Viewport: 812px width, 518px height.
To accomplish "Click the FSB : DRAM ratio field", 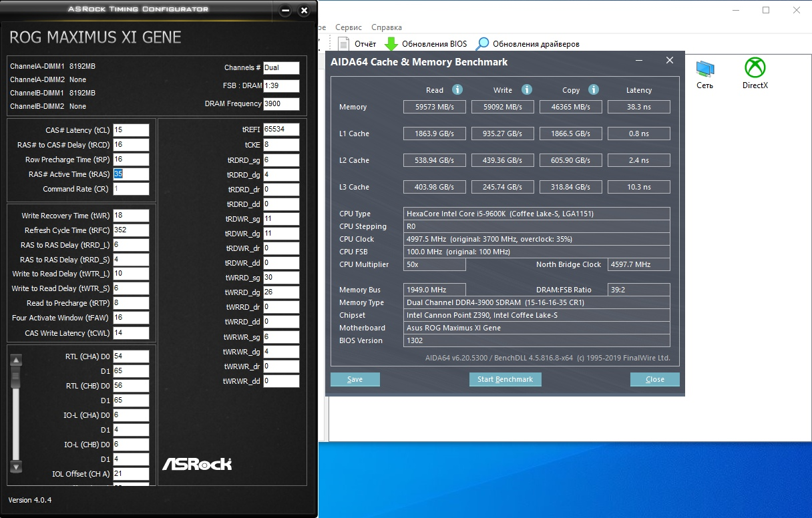I will (281, 85).
